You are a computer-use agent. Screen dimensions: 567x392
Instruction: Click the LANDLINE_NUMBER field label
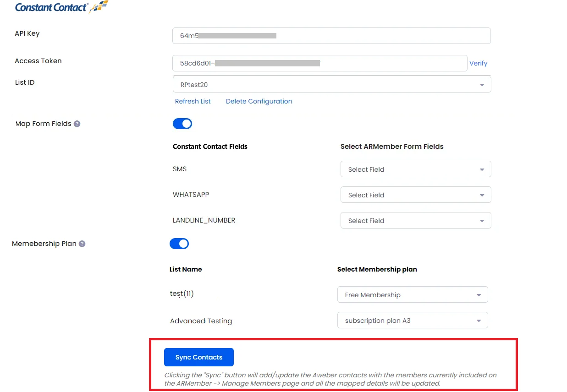point(204,220)
